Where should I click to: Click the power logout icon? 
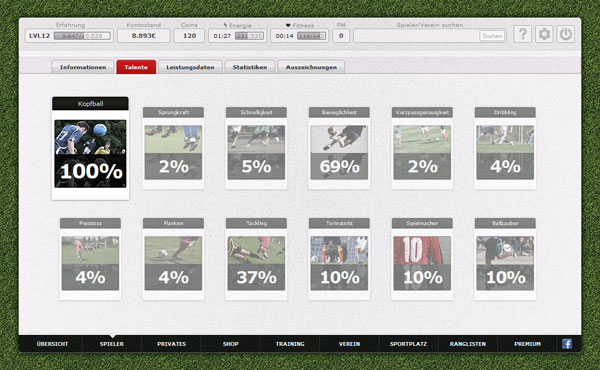566,34
